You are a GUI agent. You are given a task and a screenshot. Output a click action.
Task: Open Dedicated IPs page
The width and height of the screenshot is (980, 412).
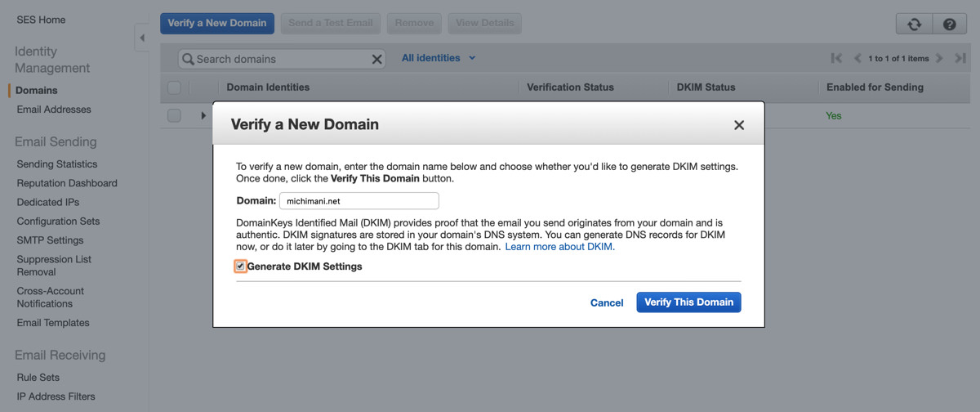[x=48, y=202]
